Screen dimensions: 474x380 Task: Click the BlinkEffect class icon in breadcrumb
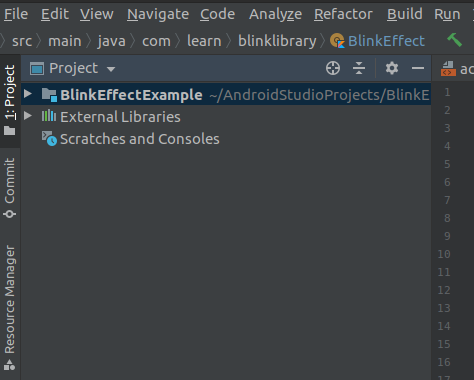click(337, 41)
